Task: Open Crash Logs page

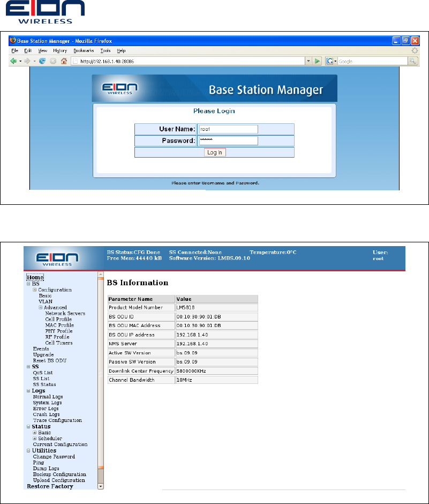Action: coord(46,414)
